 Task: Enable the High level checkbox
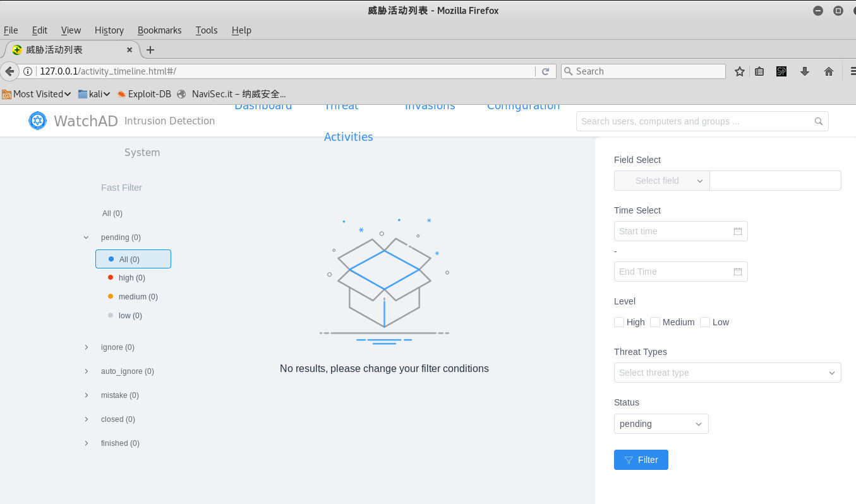(x=619, y=322)
